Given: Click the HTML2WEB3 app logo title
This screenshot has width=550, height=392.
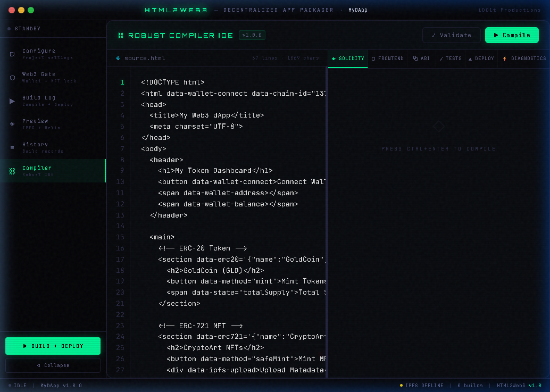Looking at the screenshot, I should click(x=176, y=10).
